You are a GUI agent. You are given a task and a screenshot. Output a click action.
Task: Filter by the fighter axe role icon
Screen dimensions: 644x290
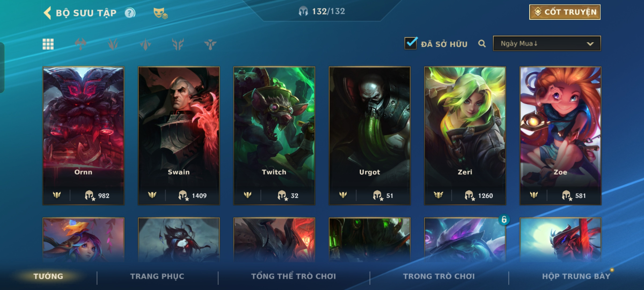80,44
